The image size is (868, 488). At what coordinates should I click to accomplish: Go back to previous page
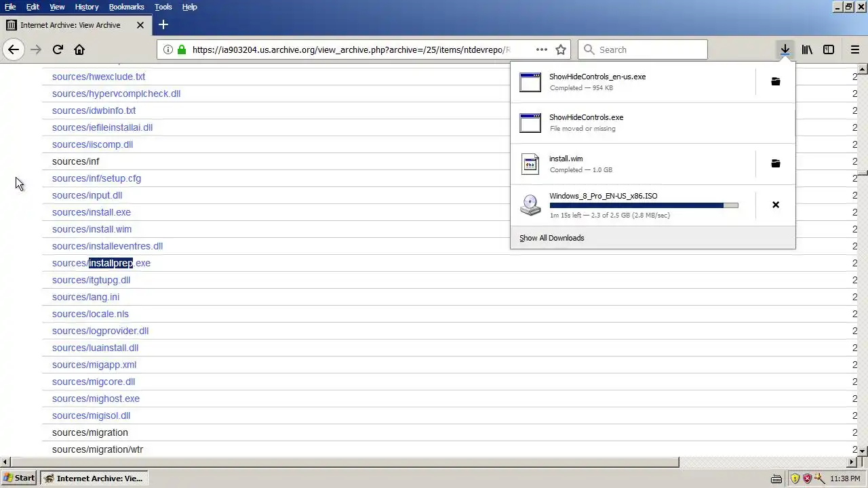pos(14,49)
